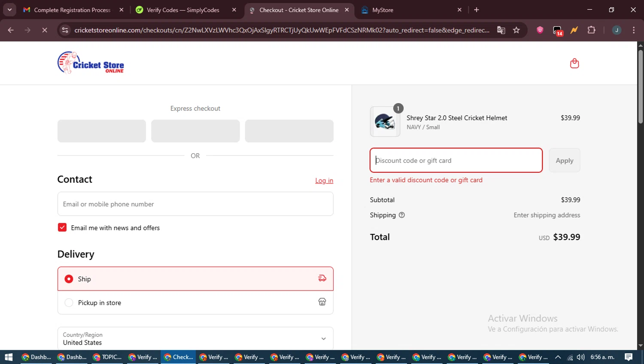The height and width of the screenshot is (364, 644).
Task: Stop loading the page with X button
Action: tap(45, 30)
